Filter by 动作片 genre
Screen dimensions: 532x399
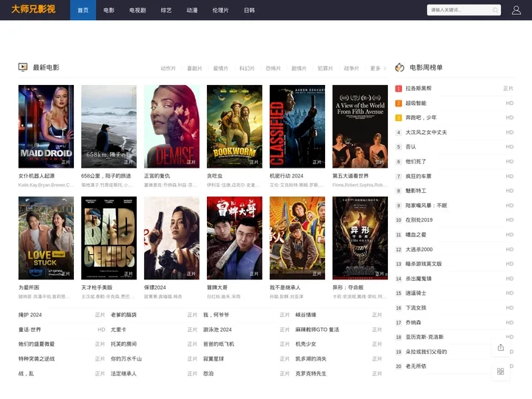[x=168, y=69]
